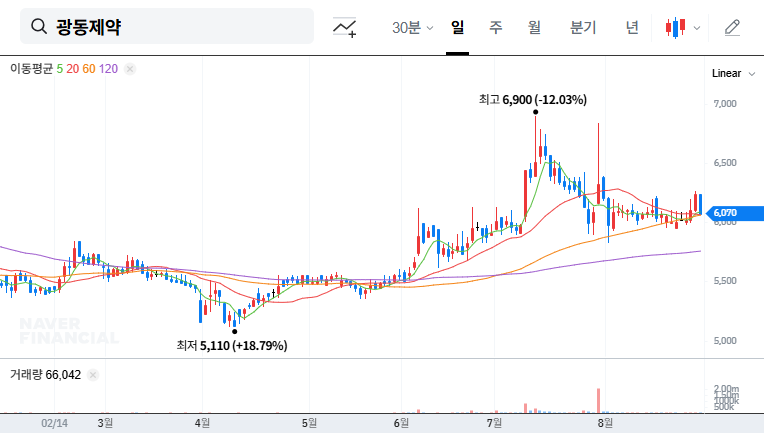Click the 6월 date axis label
The width and height of the screenshot is (764, 433).
(401, 423)
